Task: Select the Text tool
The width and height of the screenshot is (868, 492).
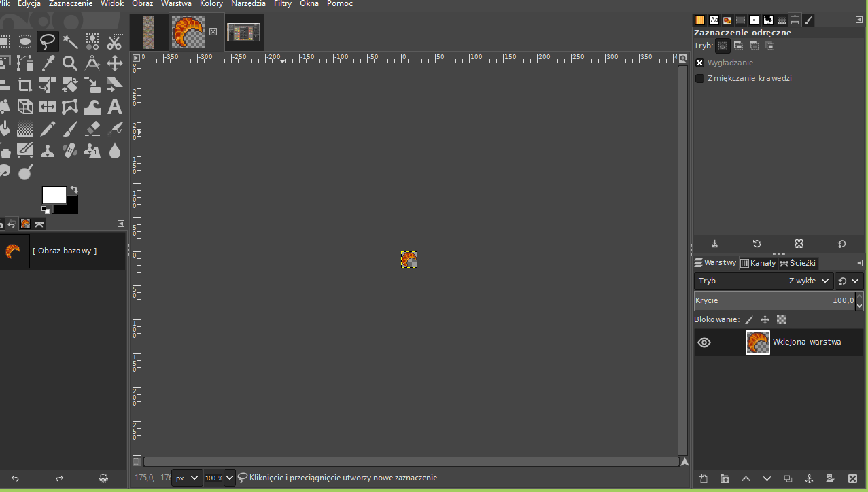Action: (x=114, y=107)
